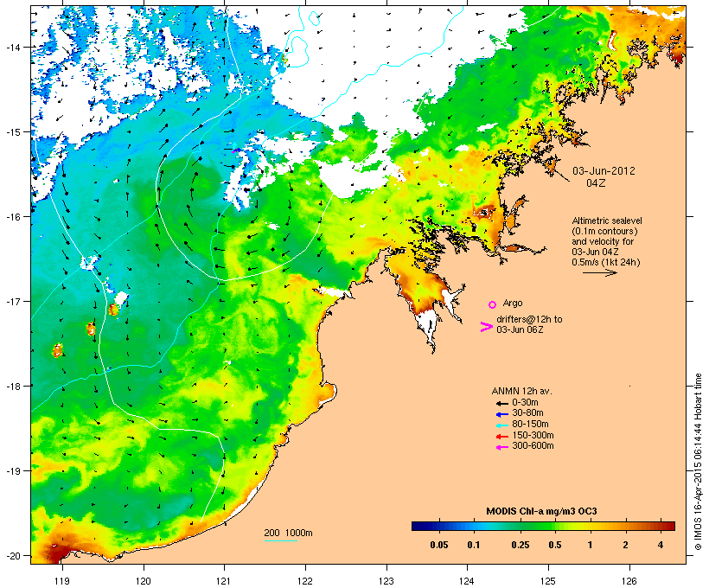
Task: Click the 30-80m depth label
Action: [527, 412]
